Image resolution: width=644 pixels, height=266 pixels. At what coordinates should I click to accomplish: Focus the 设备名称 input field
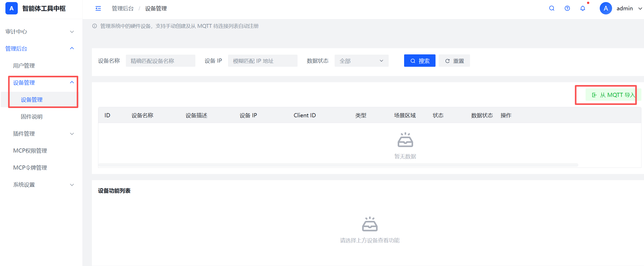click(x=160, y=61)
